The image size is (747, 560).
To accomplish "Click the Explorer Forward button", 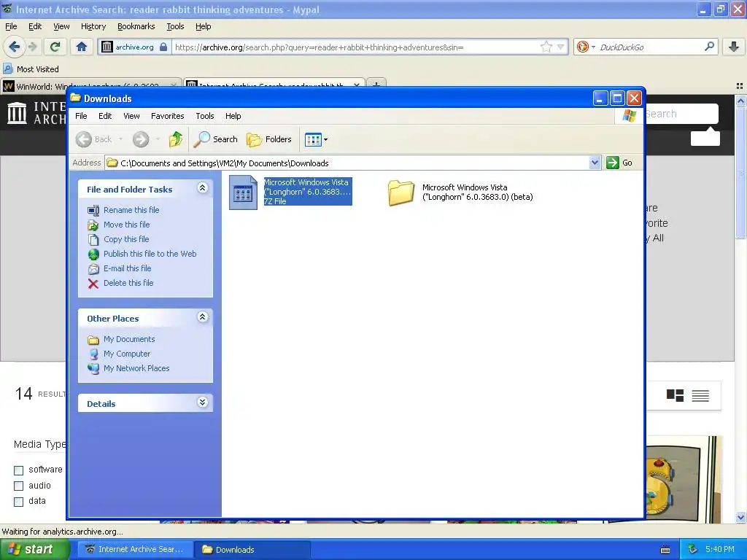I will click(141, 139).
